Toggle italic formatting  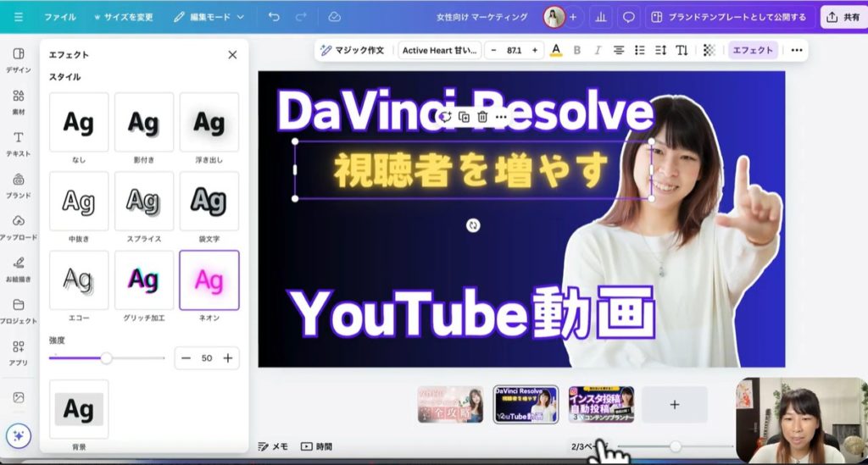click(598, 50)
